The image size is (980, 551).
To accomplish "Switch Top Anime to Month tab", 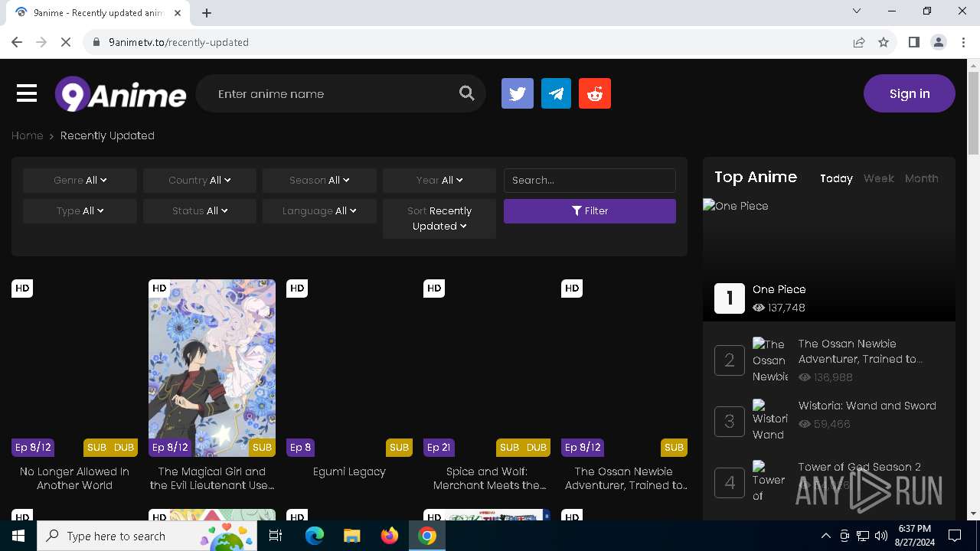I will (x=921, y=178).
